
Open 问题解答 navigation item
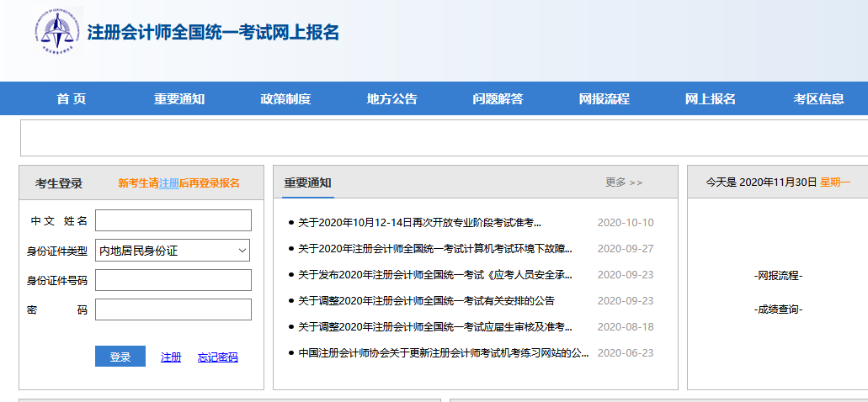point(498,99)
